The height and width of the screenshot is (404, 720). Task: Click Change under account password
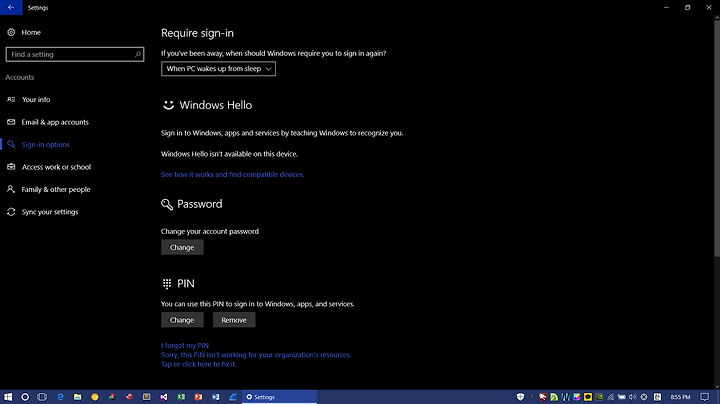pos(182,247)
